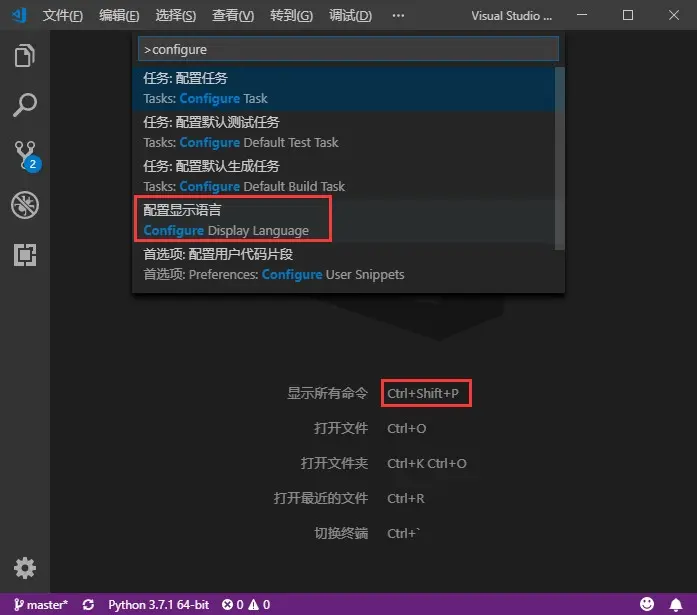This screenshot has width=697, height=615.
Task: Click the master* git branch indicator
Action: click(x=40, y=605)
